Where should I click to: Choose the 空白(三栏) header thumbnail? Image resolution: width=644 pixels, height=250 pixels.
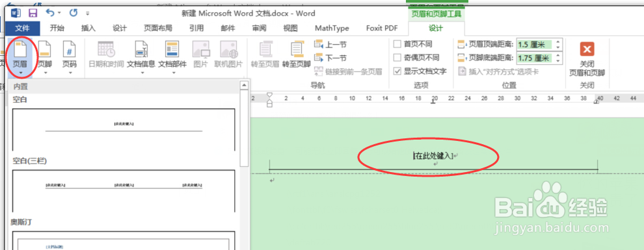(x=124, y=191)
